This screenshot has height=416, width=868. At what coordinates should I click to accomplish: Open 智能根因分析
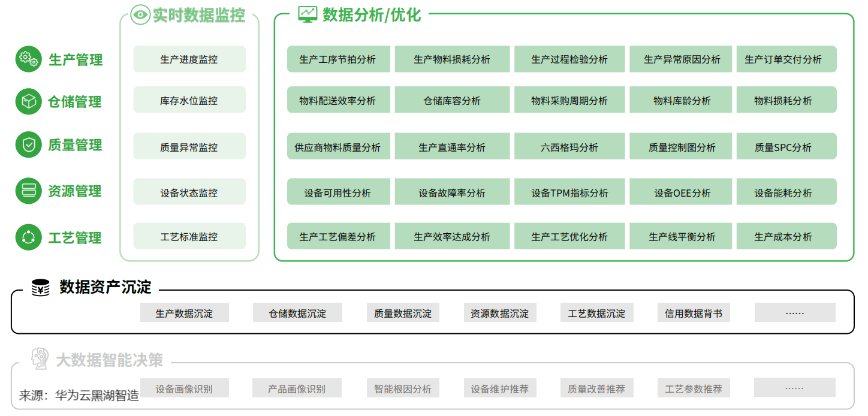[x=403, y=388]
